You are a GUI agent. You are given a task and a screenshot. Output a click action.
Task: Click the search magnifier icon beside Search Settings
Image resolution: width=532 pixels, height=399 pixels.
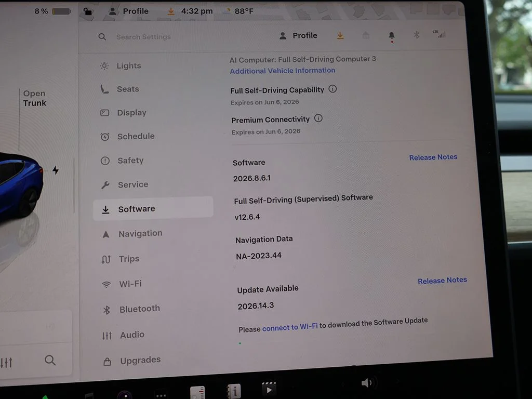(102, 37)
